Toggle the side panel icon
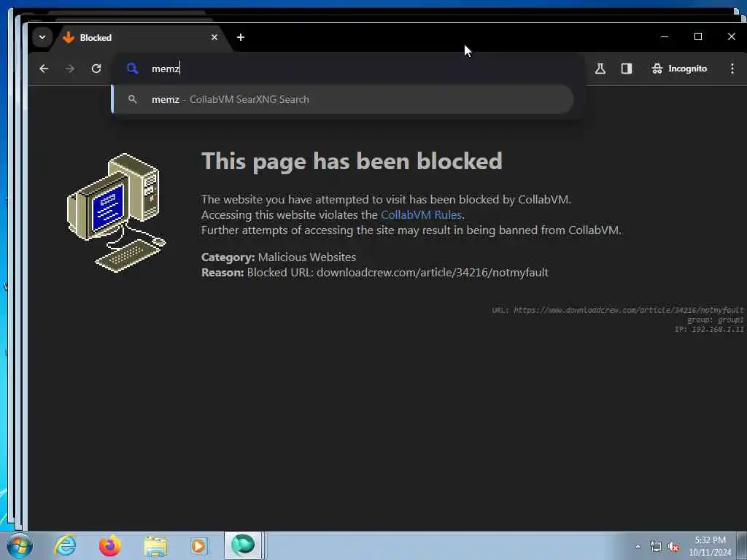Image resolution: width=747 pixels, height=560 pixels. pyautogui.click(x=627, y=69)
